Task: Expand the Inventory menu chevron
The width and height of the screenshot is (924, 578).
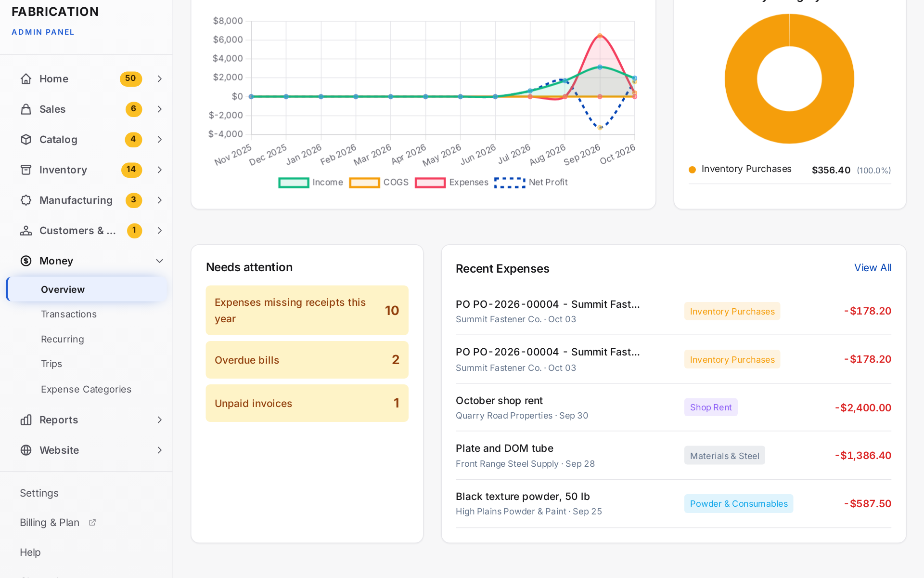Action: (x=159, y=170)
